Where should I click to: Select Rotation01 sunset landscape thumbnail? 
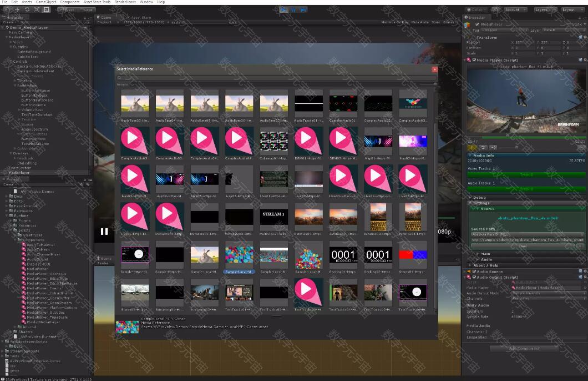point(308,217)
